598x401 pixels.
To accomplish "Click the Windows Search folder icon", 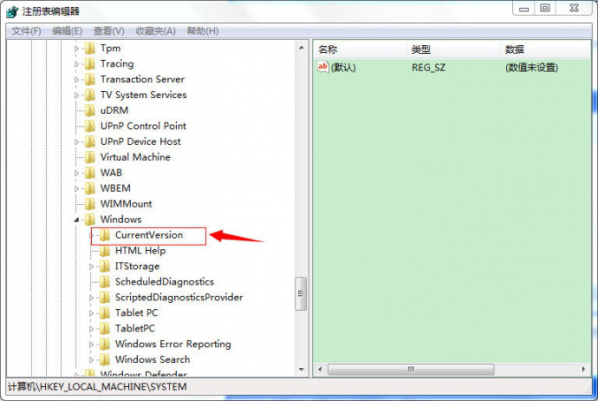I will click(x=105, y=360).
